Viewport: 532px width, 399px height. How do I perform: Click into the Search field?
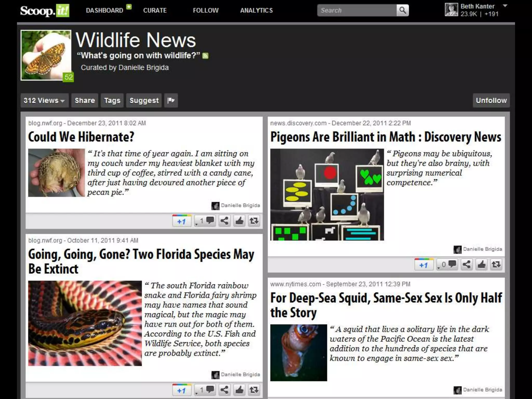click(357, 10)
